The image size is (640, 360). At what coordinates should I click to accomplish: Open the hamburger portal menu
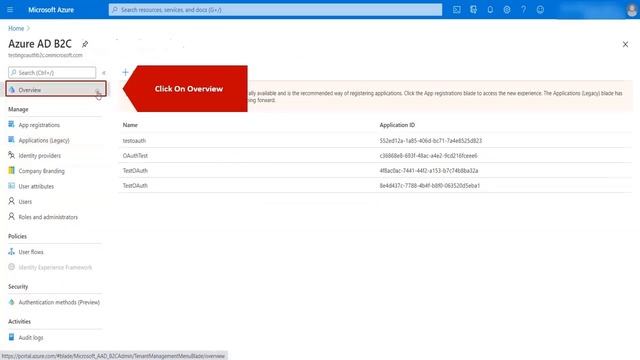10,9
